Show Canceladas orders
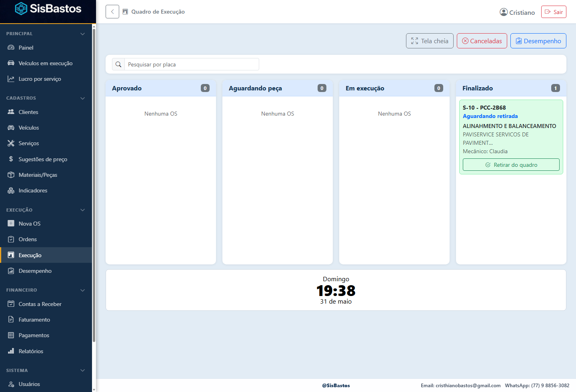Image resolution: width=576 pixels, height=392 pixels. (482, 41)
